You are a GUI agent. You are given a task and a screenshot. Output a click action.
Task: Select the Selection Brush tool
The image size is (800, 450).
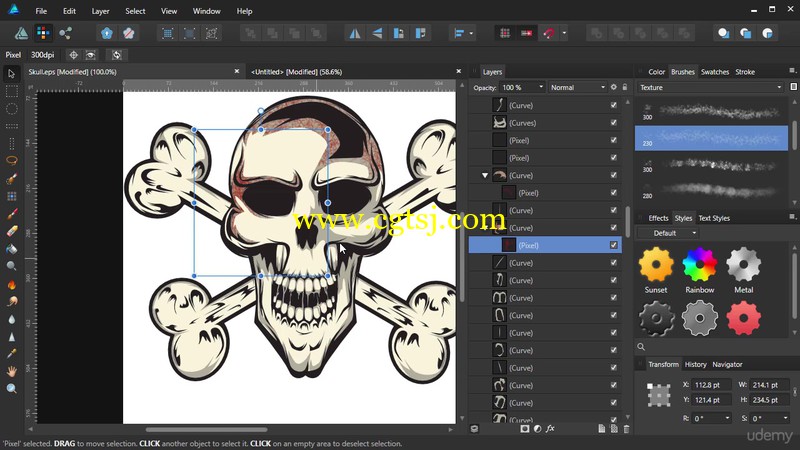tap(11, 179)
